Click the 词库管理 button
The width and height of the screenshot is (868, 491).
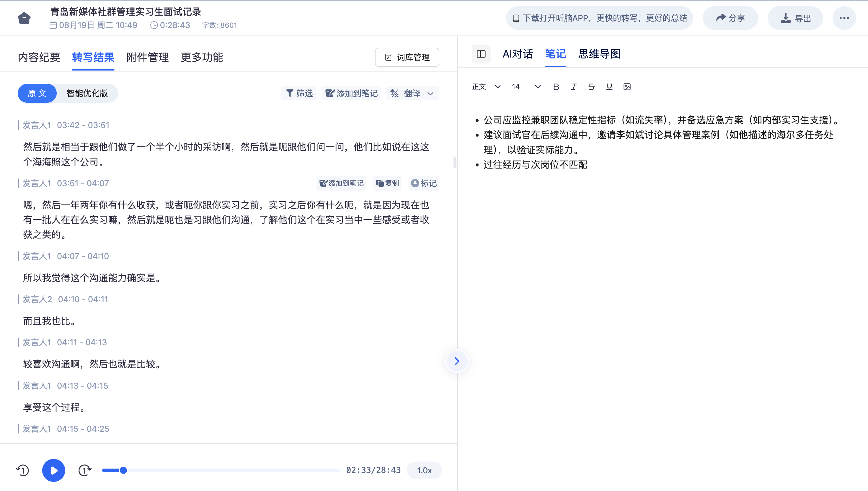tap(407, 57)
